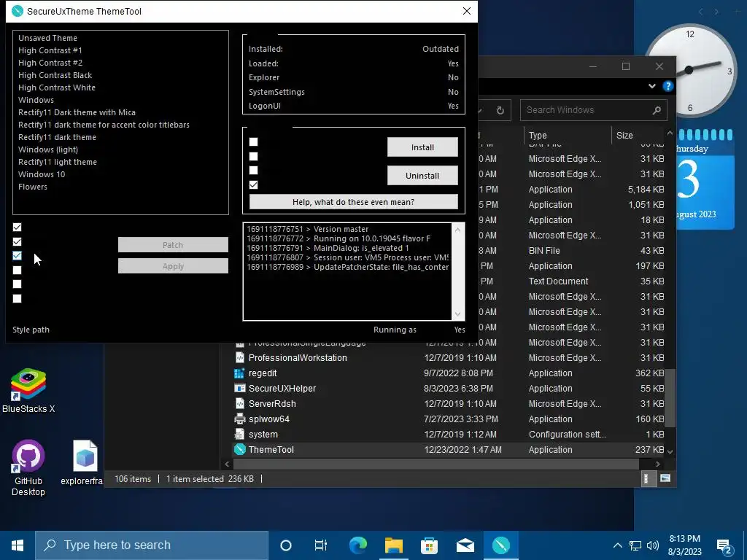Sort Explorer files by Type column
The width and height of the screenshot is (747, 560).
[567, 135]
